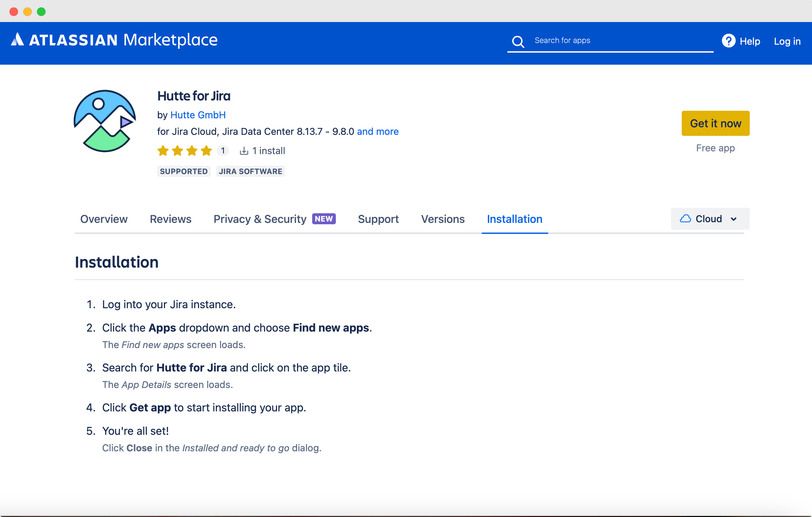Open the Hutte GmbH vendor link
Image resolution: width=812 pixels, height=517 pixels.
tap(198, 115)
